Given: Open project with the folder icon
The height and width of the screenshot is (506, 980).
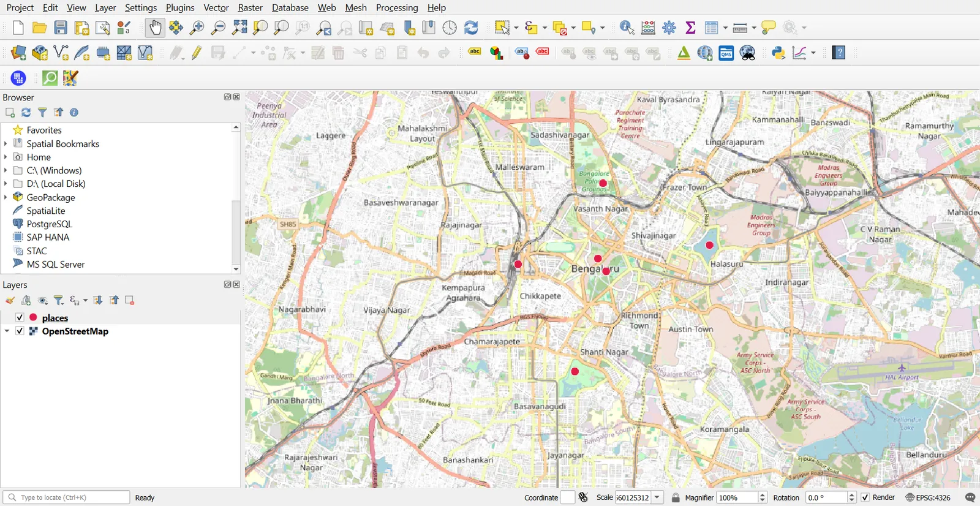Looking at the screenshot, I should 40,28.
